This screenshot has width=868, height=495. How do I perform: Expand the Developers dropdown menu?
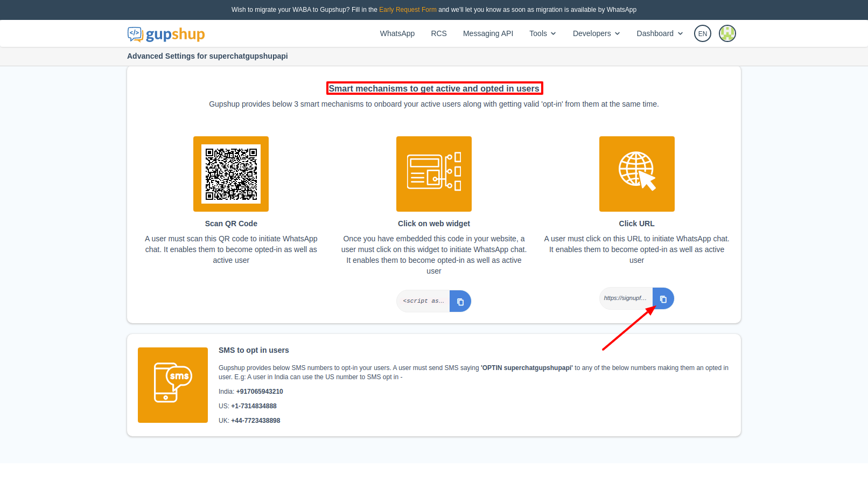pos(597,33)
